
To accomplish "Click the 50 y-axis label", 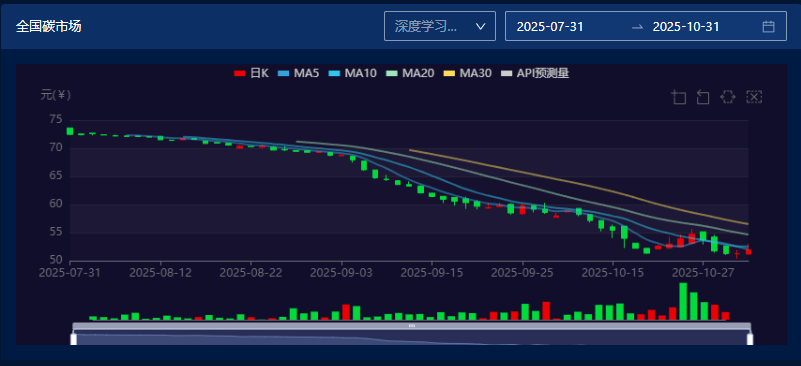I will (56, 261).
